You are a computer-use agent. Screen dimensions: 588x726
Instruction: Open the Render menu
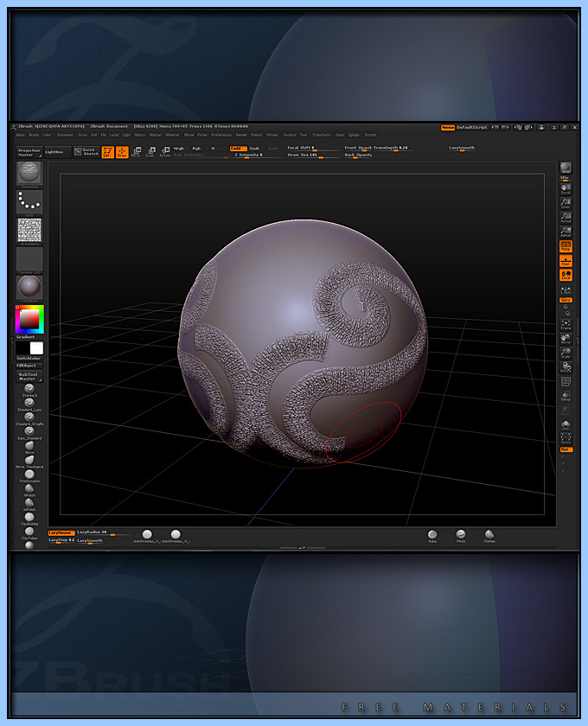[x=241, y=135]
